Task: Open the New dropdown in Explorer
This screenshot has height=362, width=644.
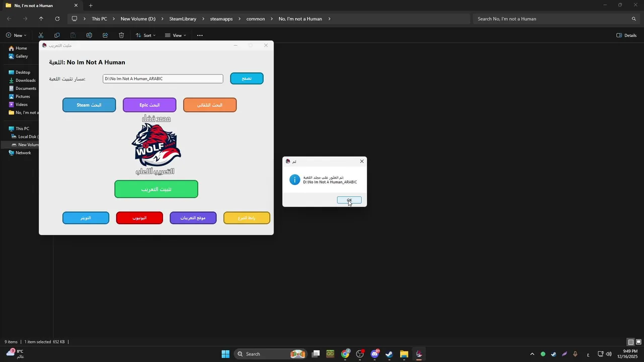Action: click(16, 35)
